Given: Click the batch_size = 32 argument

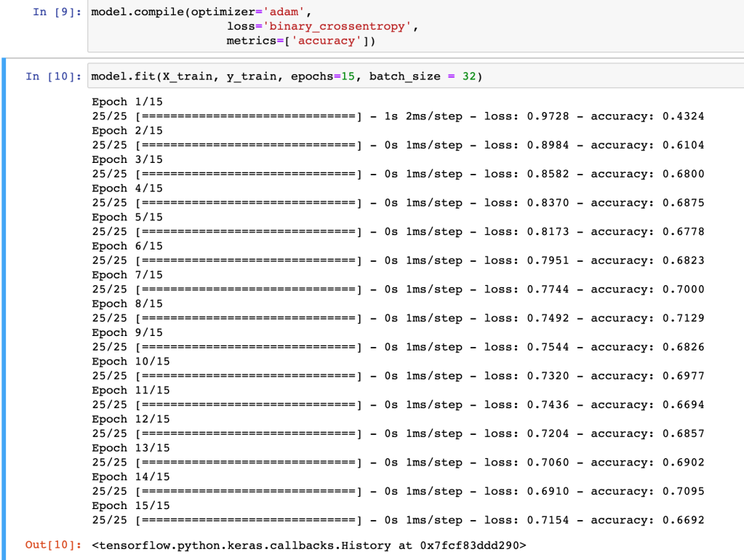Looking at the screenshot, I should [x=422, y=76].
